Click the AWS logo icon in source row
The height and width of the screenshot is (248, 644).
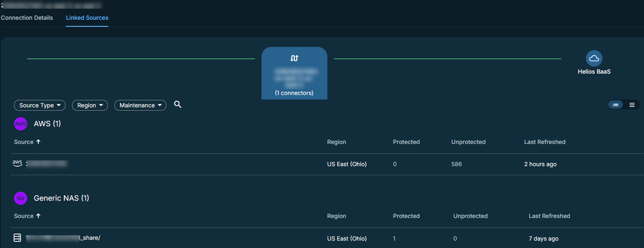click(x=17, y=164)
